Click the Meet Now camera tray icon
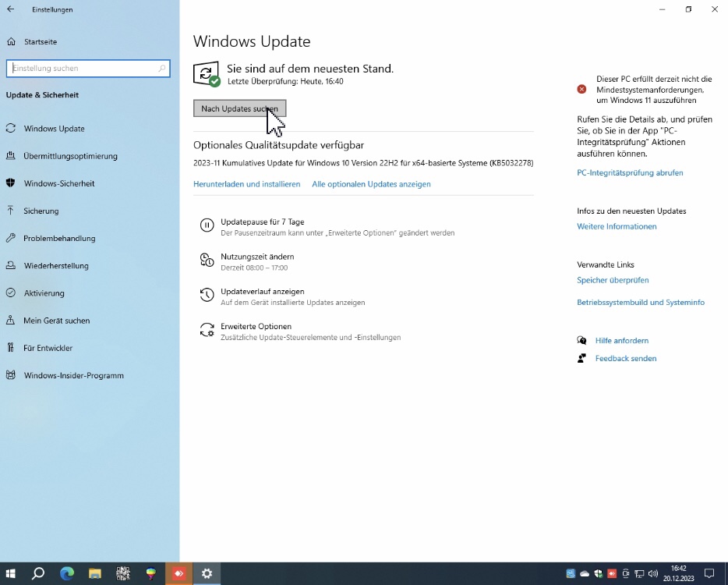Viewport: 728px width, 585px height. click(626, 574)
